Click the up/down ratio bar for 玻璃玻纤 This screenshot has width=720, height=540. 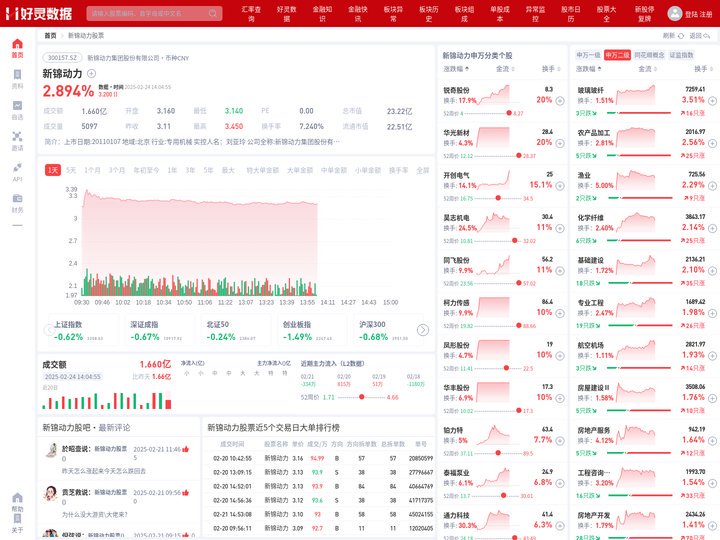(639, 113)
